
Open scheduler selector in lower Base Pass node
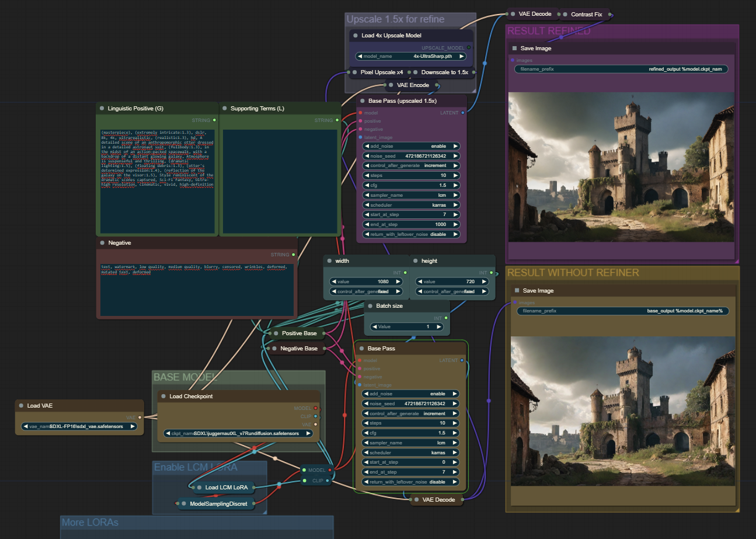410,453
